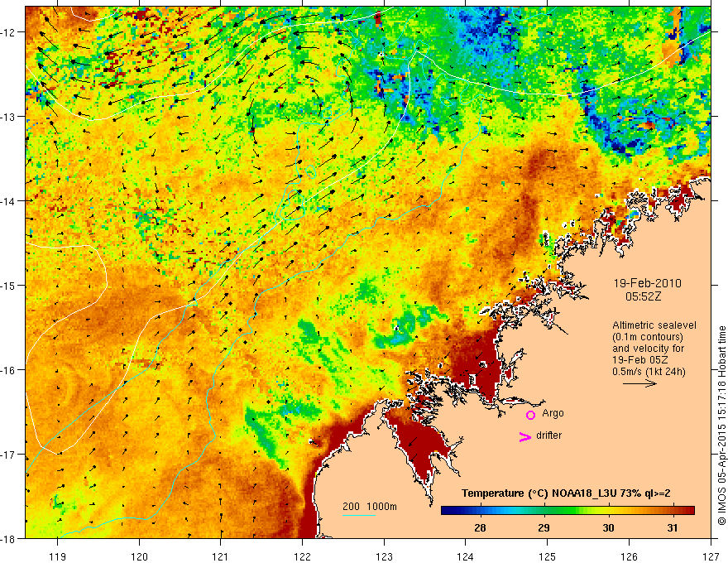
Task: Click the 0.5m/s velocity reference arrow
Action: tap(639, 383)
